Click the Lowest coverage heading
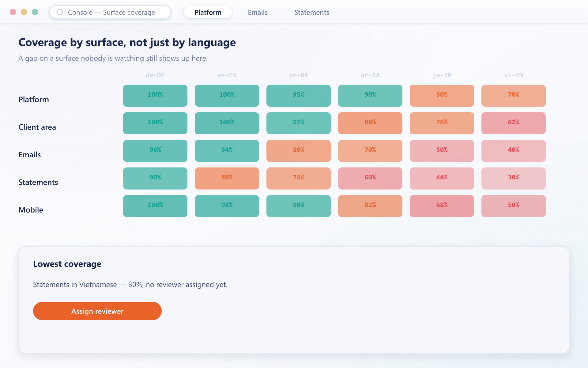588x368 pixels. (67, 264)
